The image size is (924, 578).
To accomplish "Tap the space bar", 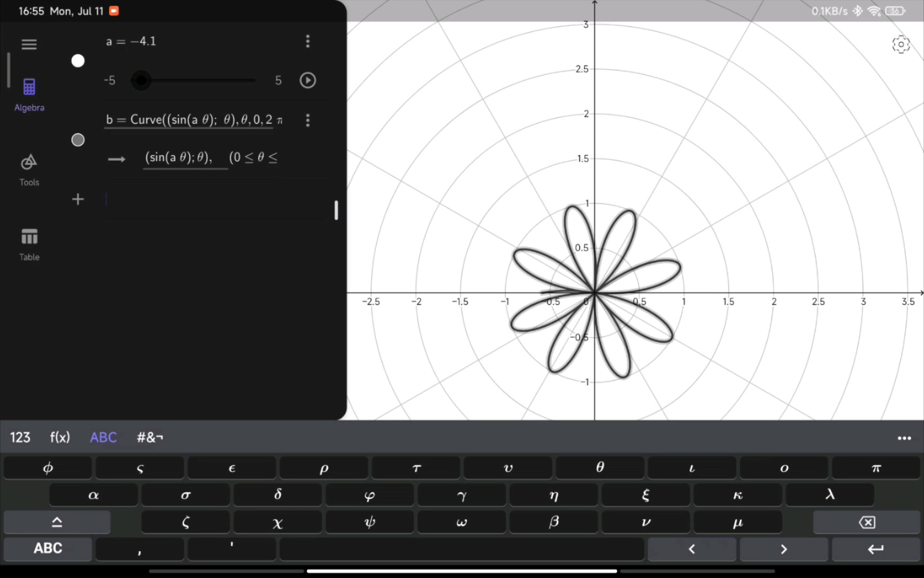I will pyautogui.click(x=462, y=549).
